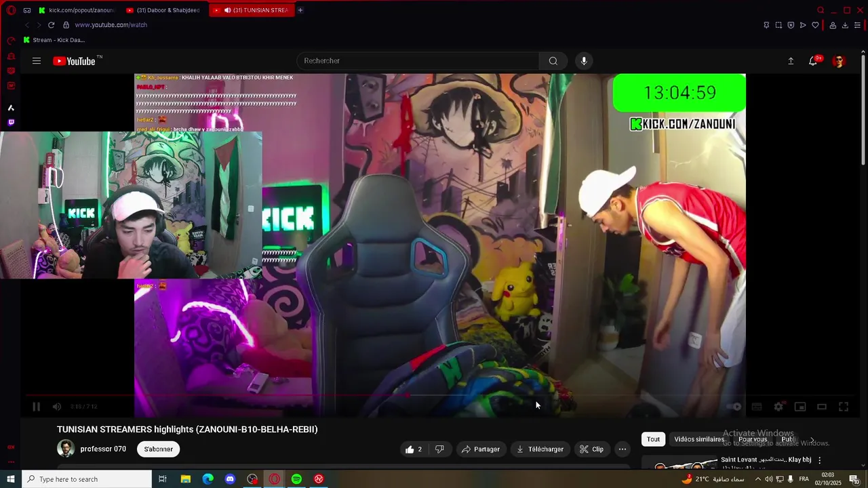868x488 pixels.
Task: Download the video with Télécharger
Action: (540, 449)
